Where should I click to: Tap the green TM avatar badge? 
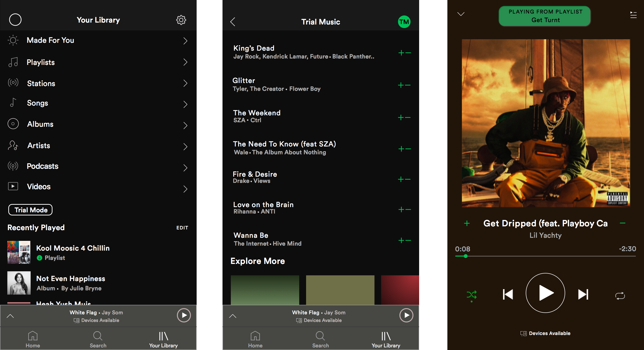[x=404, y=22]
